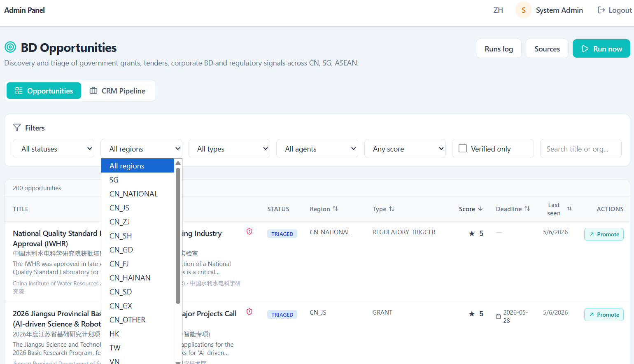Click the System Admin avatar icon
Image resolution: width=634 pixels, height=364 pixels.
[524, 10]
